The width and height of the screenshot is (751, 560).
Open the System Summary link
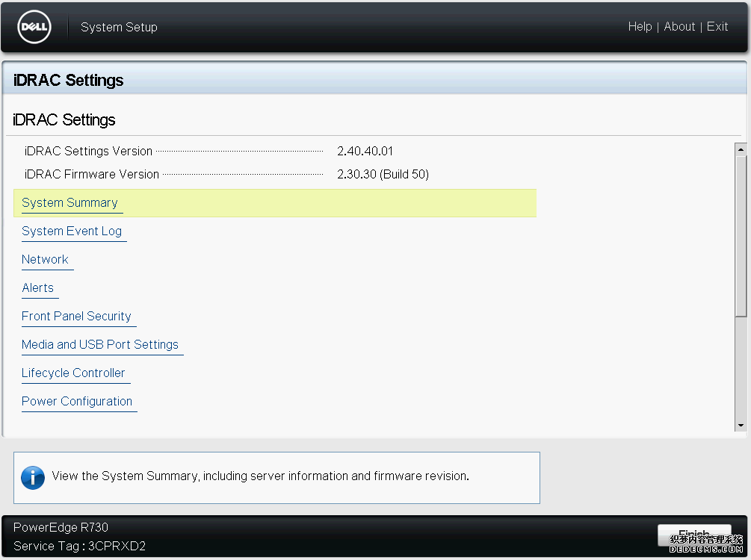[69, 203]
